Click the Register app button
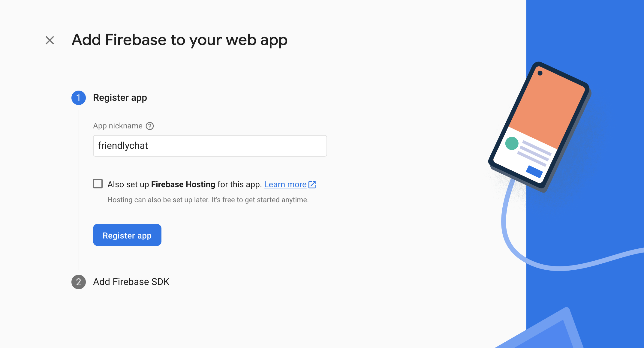Viewport: 644px width, 348px height. tap(127, 235)
